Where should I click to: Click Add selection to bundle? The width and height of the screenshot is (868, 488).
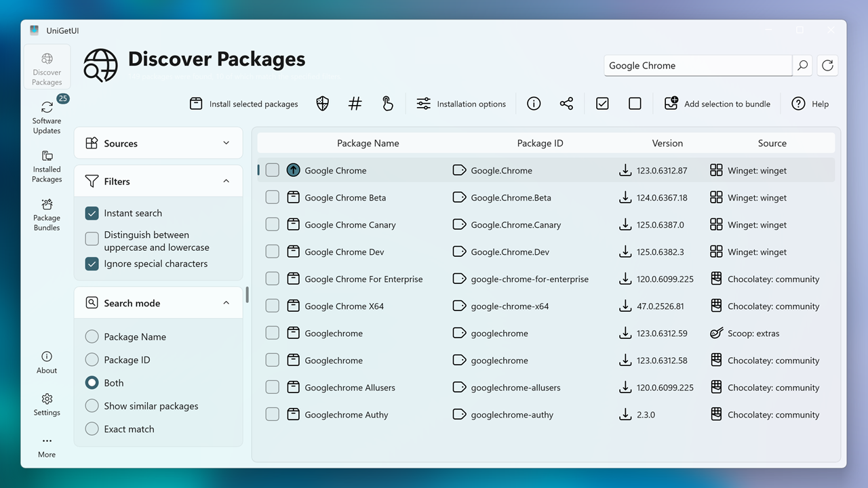pos(717,103)
